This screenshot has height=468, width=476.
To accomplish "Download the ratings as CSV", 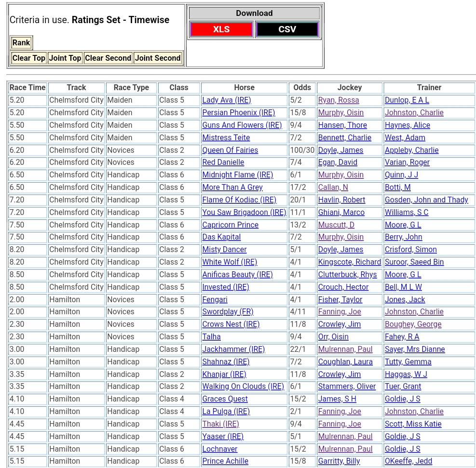I will (287, 29).
